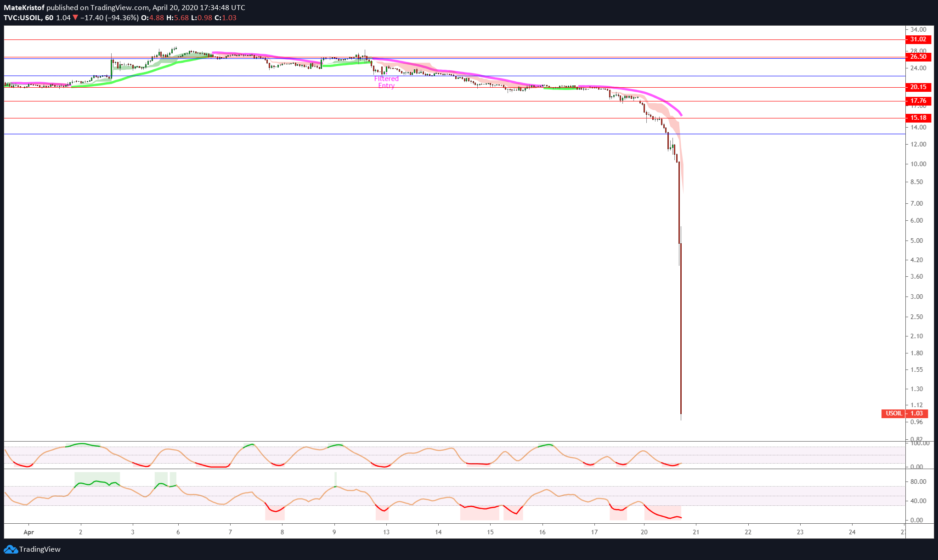Click date 9 on the time axis

point(334,532)
